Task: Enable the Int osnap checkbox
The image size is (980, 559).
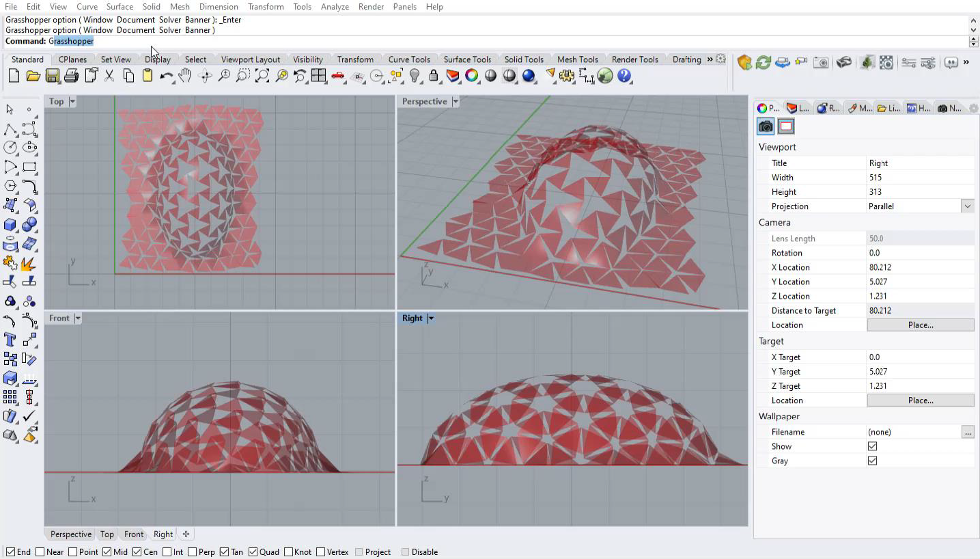Action: tap(167, 552)
